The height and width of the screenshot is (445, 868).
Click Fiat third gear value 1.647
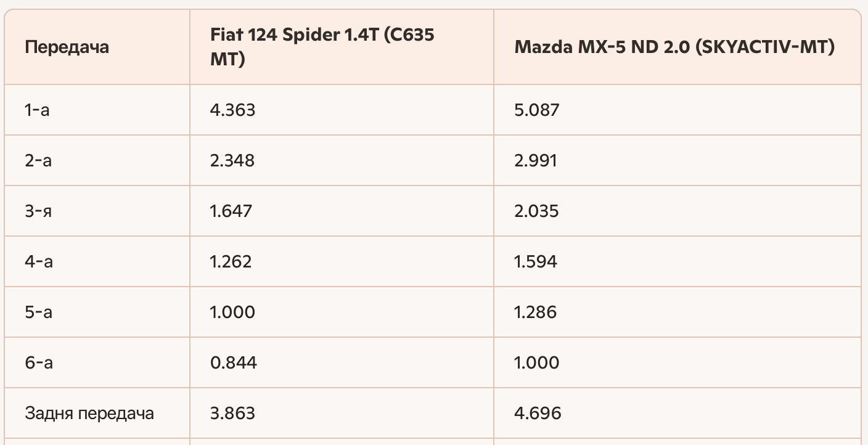231,211
